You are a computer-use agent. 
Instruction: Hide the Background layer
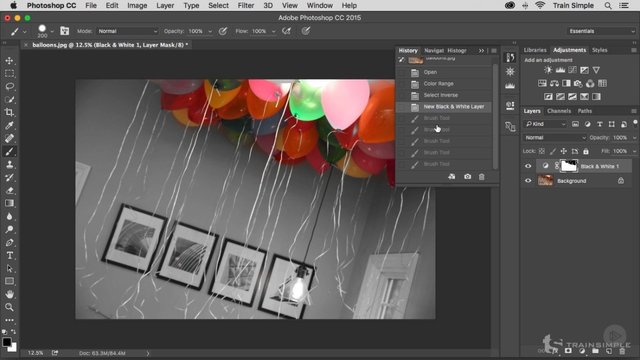tap(528, 180)
